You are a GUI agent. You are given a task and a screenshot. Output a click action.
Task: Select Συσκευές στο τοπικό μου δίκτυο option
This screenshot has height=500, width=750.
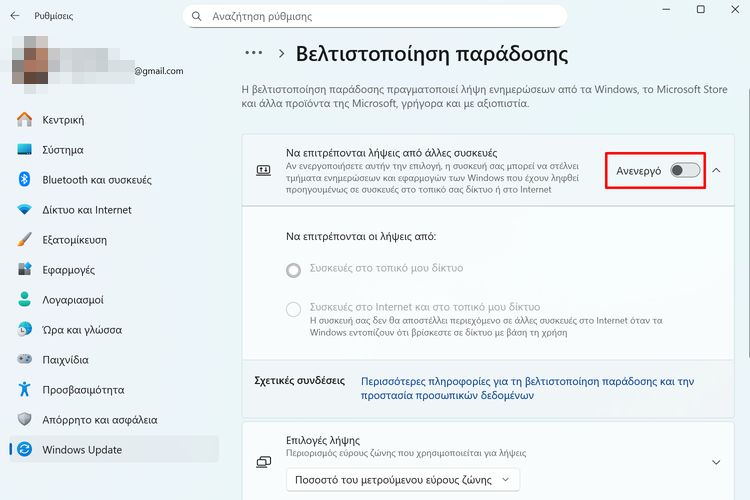[293, 269]
